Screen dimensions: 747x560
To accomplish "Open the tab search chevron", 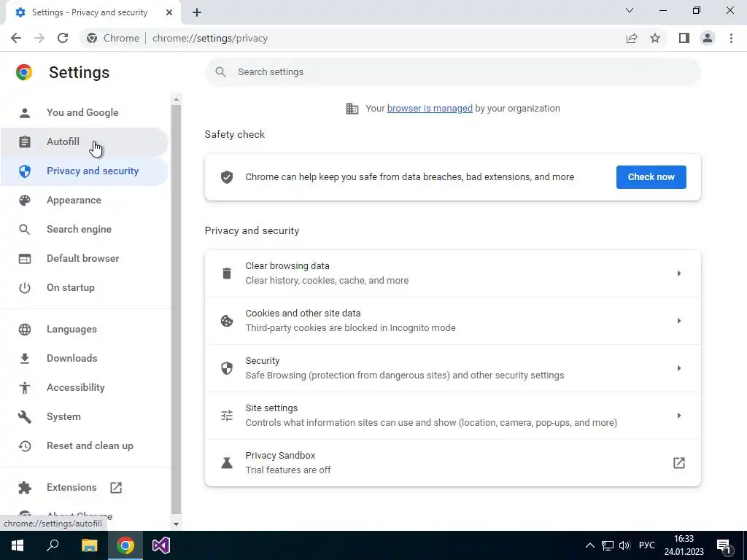I will (x=630, y=10).
